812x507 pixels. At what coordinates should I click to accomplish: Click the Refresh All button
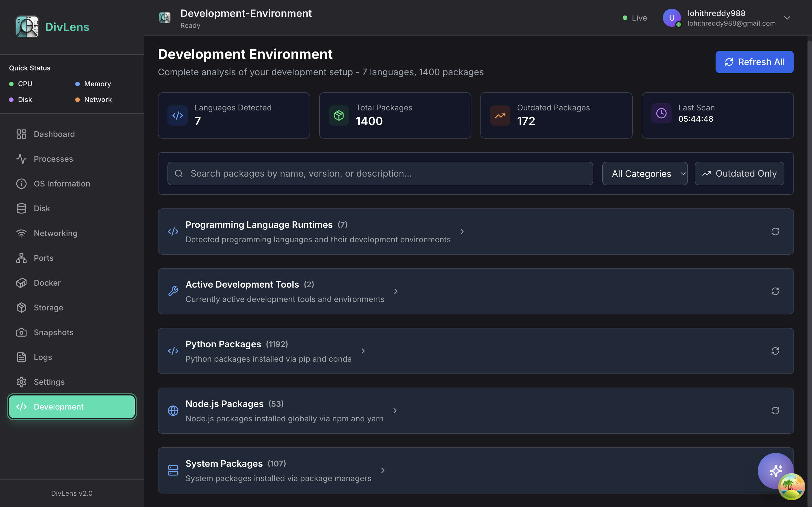pyautogui.click(x=754, y=62)
